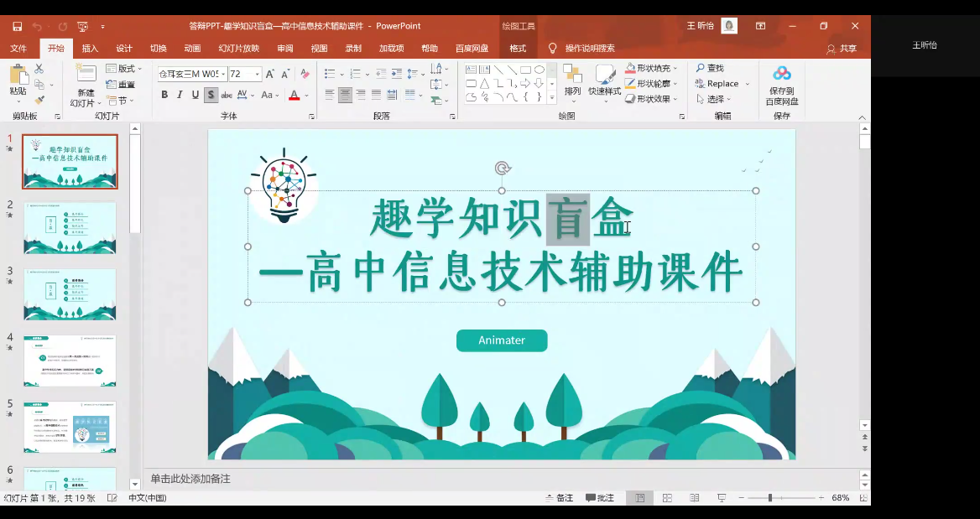
Task: Click the Replace button
Action: pos(722,83)
